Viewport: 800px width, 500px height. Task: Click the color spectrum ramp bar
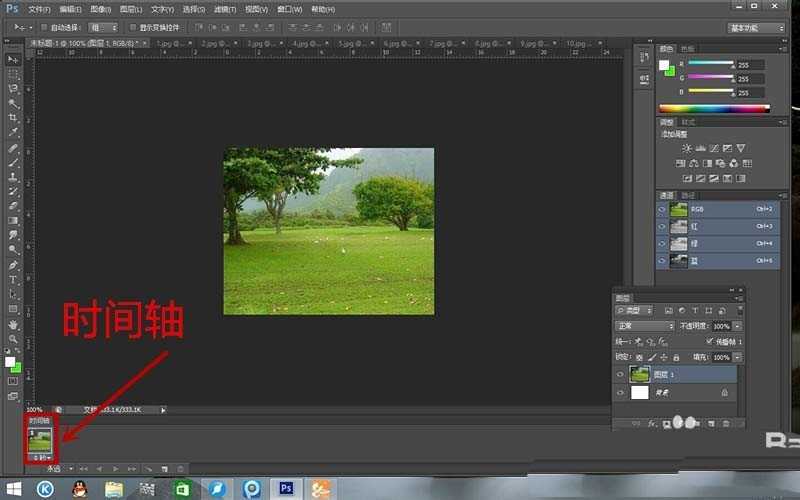pyautogui.click(x=714, y=108)
